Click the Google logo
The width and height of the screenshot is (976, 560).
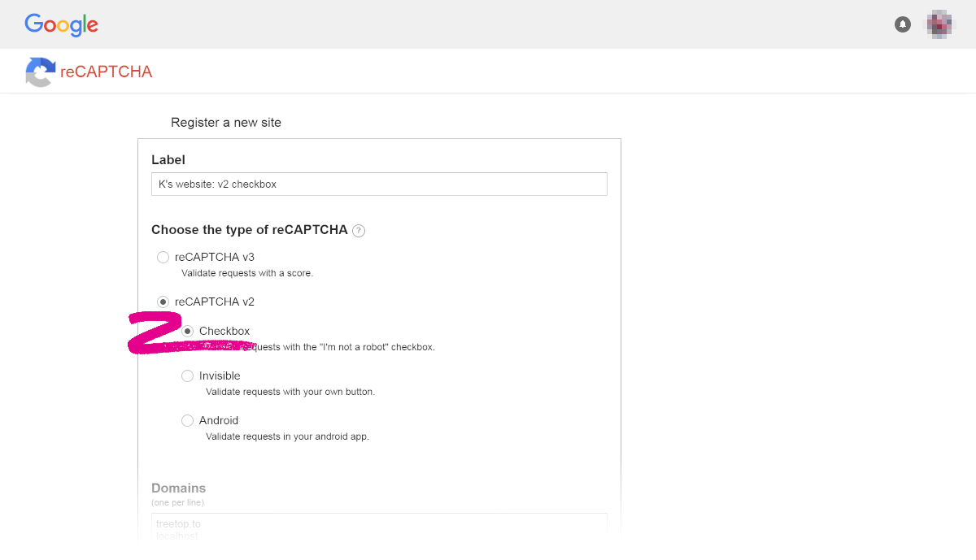point(61,24)
